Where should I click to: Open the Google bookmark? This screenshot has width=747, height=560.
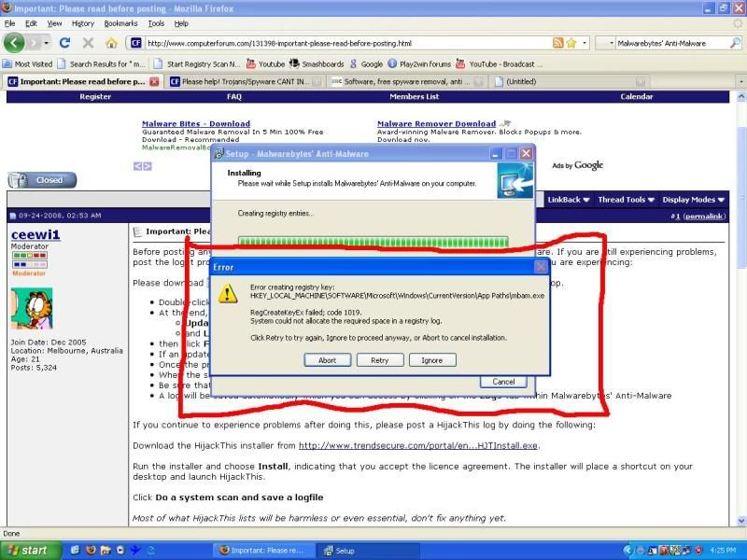pos(366,63)
